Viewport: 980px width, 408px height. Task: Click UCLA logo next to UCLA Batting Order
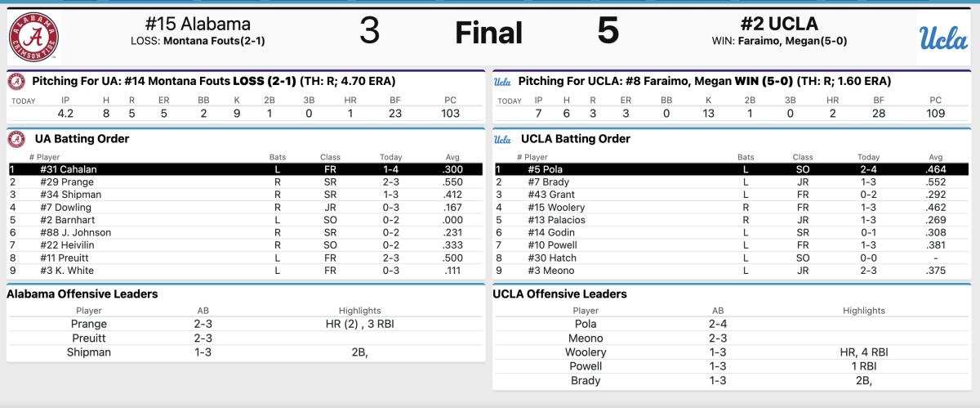(502, 139)
